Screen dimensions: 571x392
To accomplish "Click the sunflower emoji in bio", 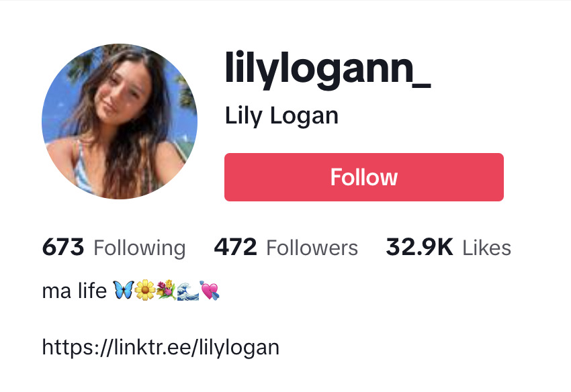I will pos(145,290).
